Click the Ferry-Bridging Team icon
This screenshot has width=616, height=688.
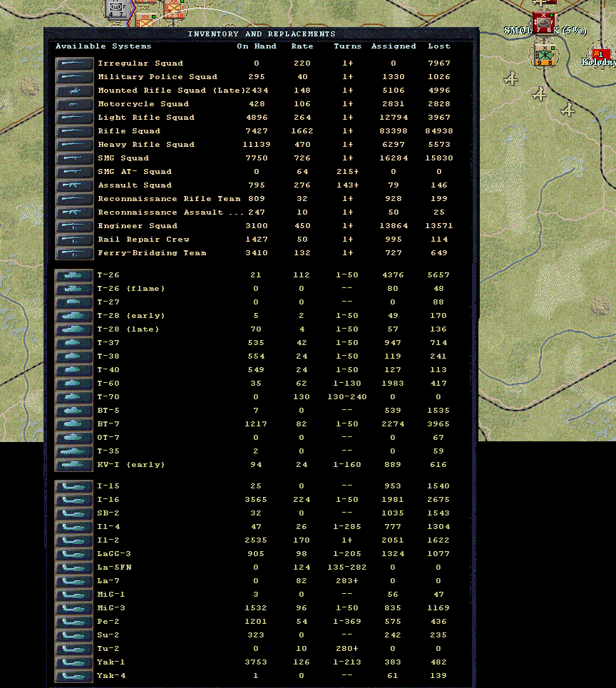[74, 253]
